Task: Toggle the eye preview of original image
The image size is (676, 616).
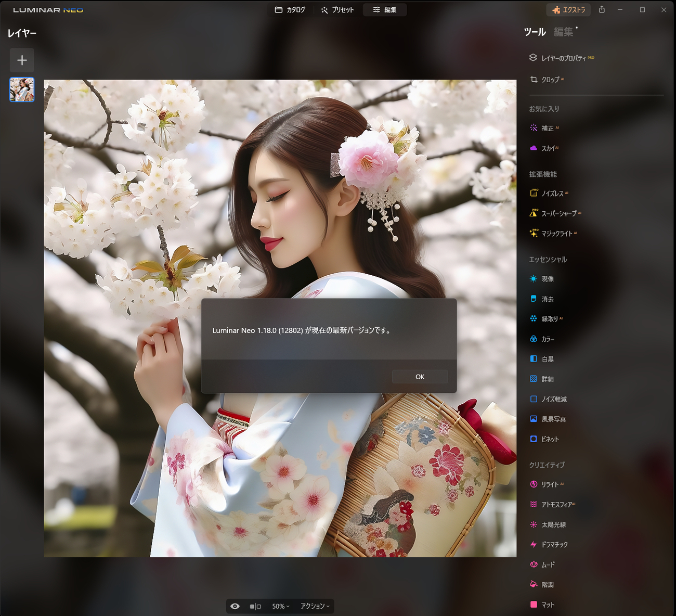Action: [x=235, y=606]
